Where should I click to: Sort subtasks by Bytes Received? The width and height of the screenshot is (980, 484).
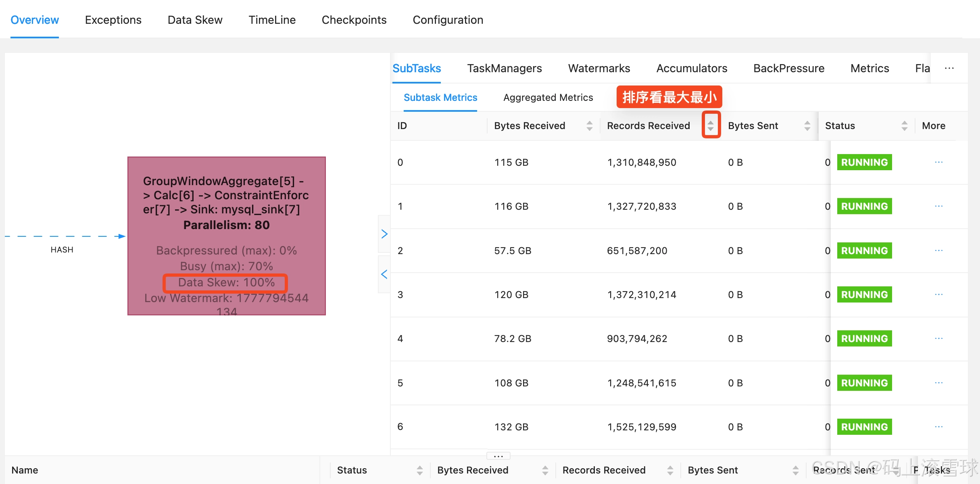click(590, 126)
